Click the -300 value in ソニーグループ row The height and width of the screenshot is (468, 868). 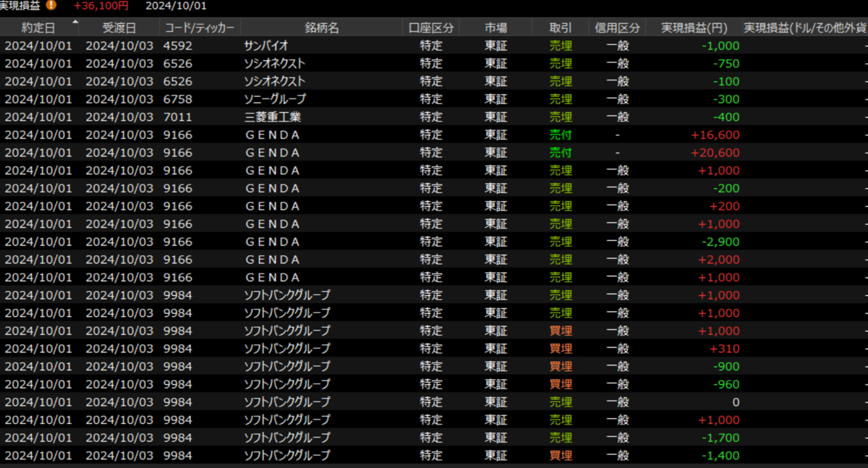coord(726,99)
